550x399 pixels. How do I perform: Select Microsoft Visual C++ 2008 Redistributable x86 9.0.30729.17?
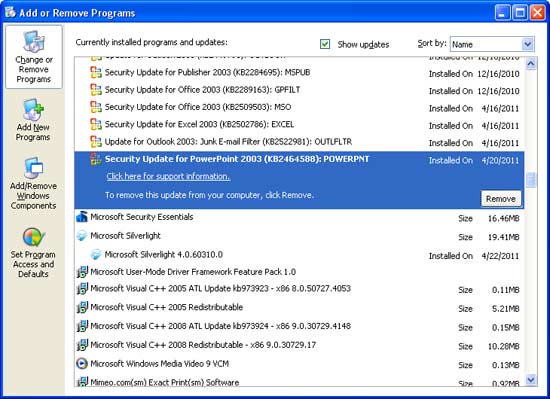click(x=203, y=345)
